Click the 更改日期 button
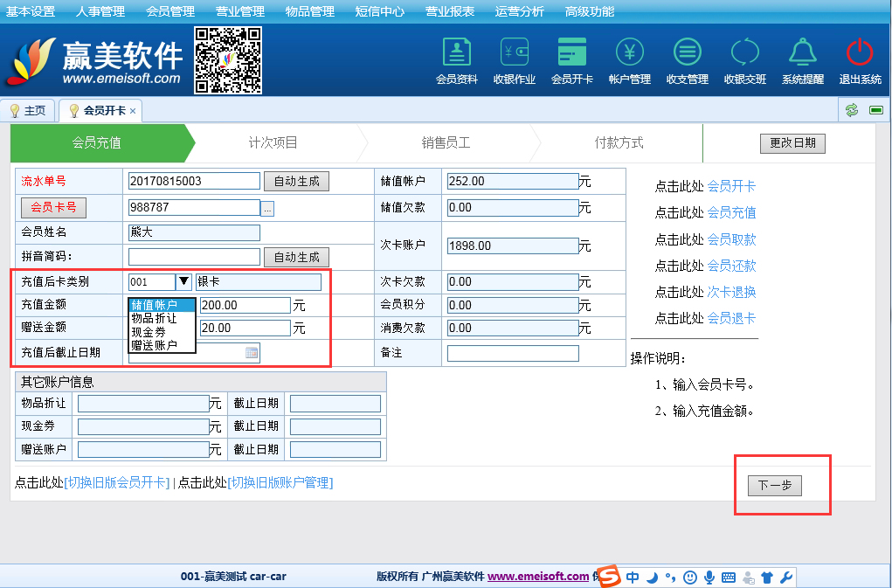The width and height of the screenshot is (892, 588). 792,143
